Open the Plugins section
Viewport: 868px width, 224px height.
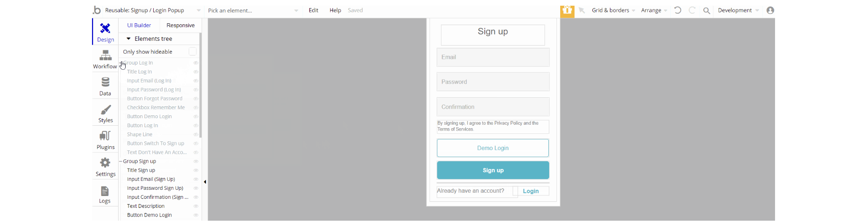click(105, 140)
